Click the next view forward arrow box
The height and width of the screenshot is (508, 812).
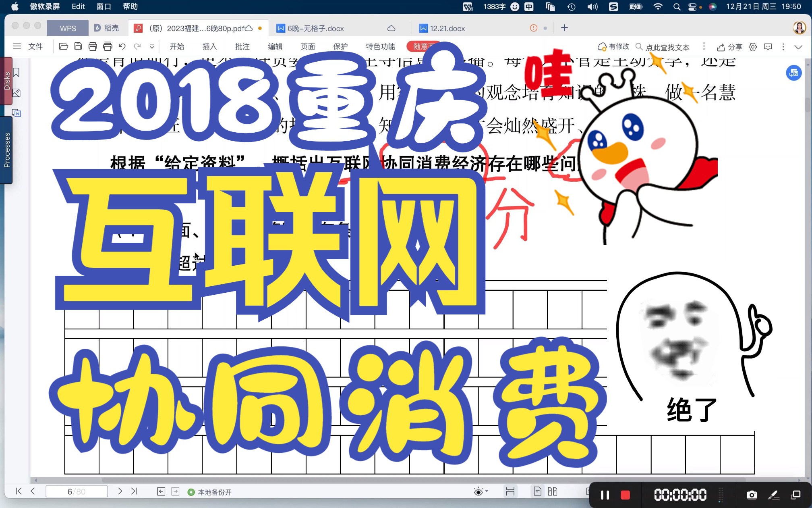coord(176,491)
